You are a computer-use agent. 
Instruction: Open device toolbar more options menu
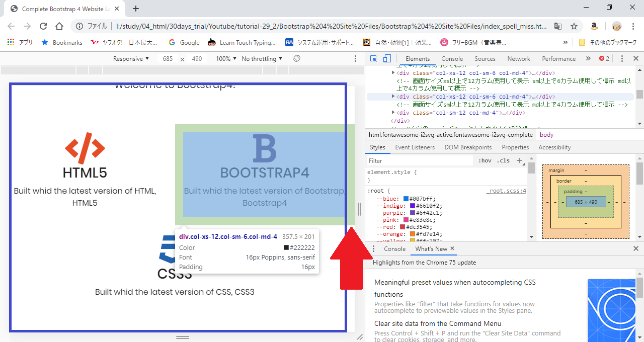pos(356,59)
